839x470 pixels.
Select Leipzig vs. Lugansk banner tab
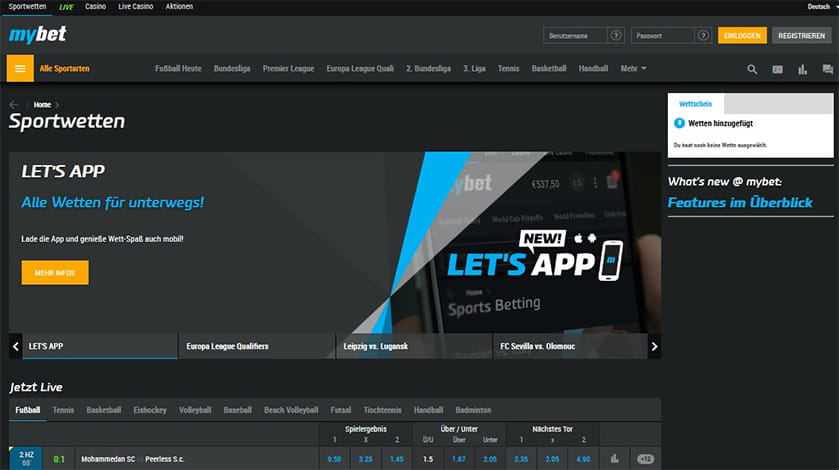click(414, 346)
